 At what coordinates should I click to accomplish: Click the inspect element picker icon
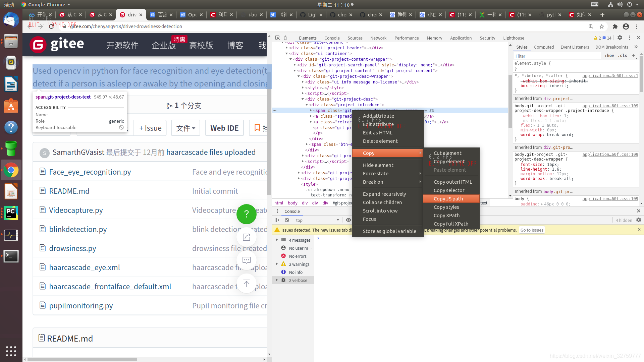[278, 38]
